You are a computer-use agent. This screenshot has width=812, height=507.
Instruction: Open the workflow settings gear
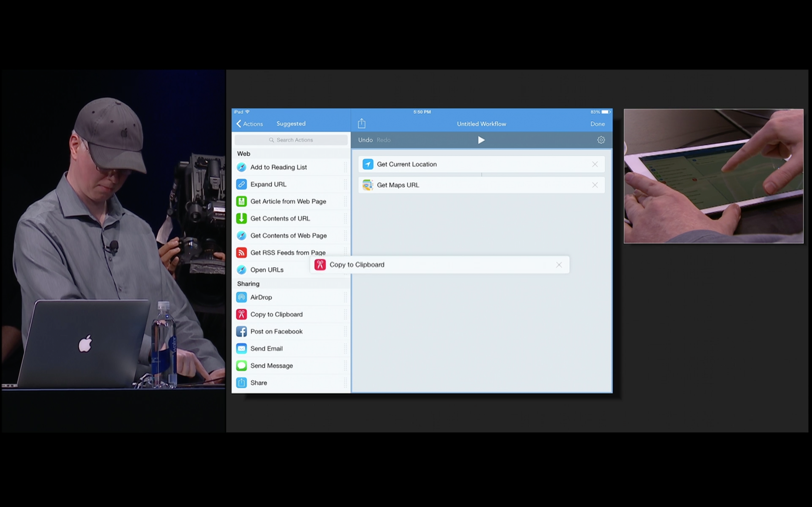coord(601,140)
